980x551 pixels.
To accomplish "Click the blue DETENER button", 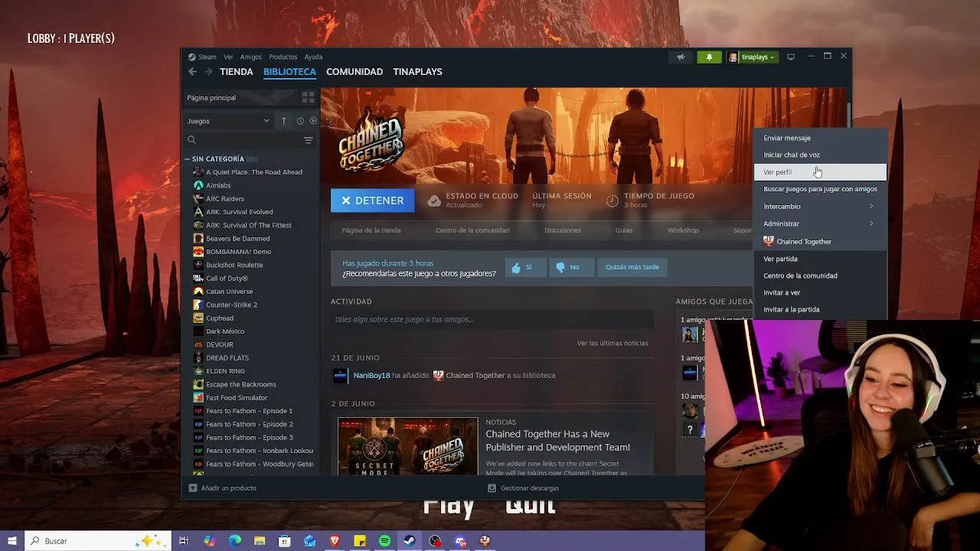I will coord(373,201).
